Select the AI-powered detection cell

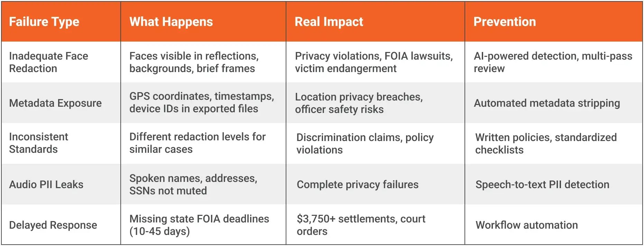(x=553, y=62)
